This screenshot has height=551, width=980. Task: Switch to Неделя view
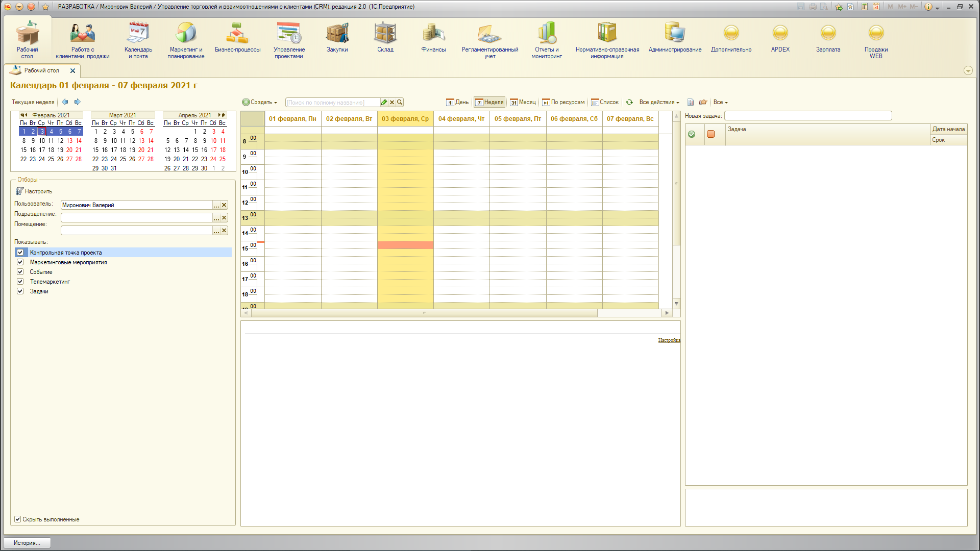coord(489,102)
